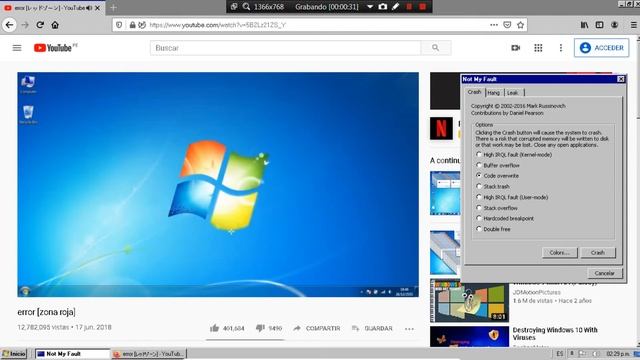
Task: Select recorder pencil annotation tool
Action: click(395, 7)
